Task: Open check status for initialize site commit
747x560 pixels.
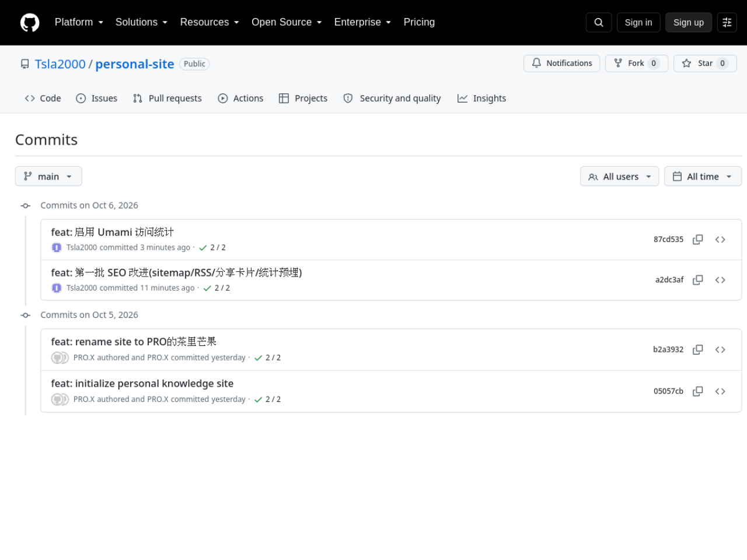Action: 267,400
